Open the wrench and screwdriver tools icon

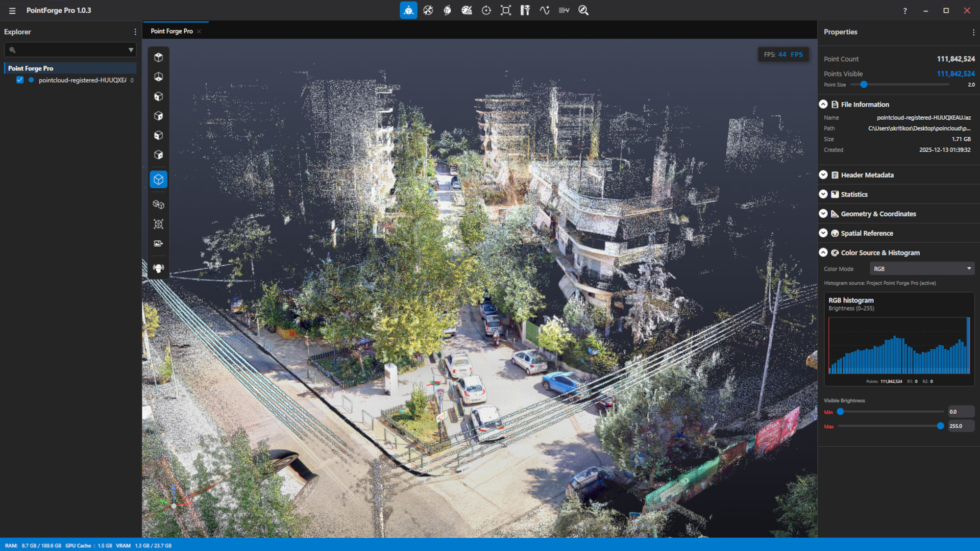click(x=428, y=10)
